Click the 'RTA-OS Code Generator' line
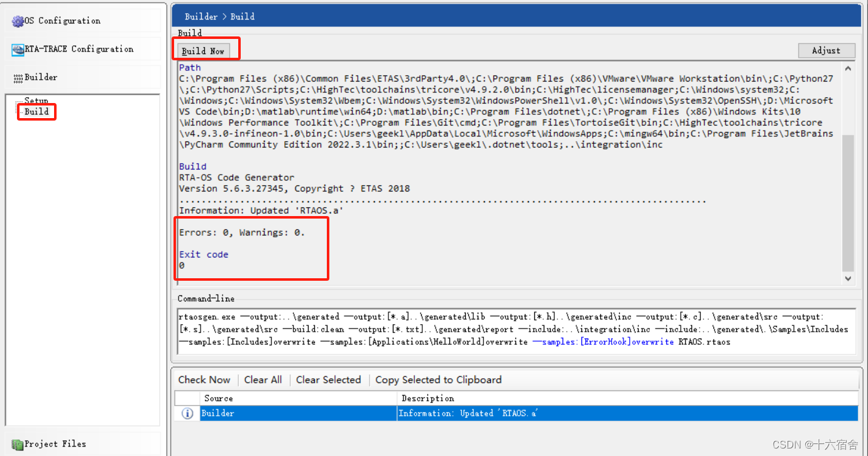Screen dimensions: 868x456 tap(236, 178)
